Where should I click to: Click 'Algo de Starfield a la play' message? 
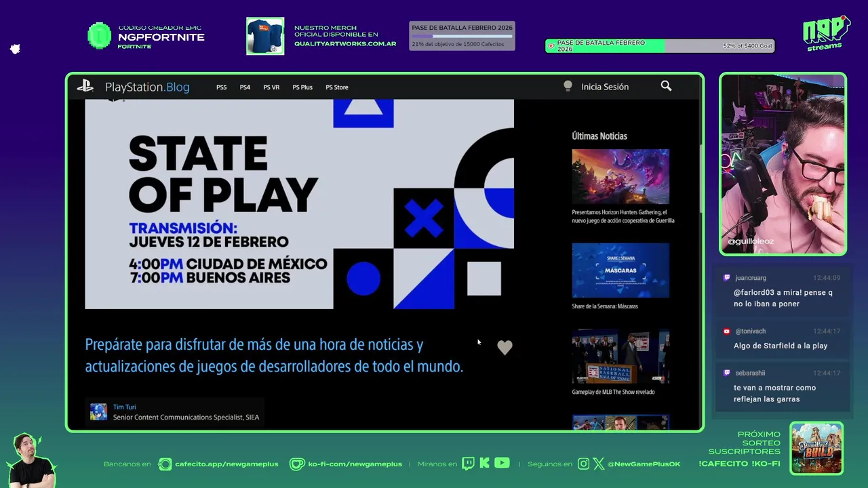click(x=781, y=346)
